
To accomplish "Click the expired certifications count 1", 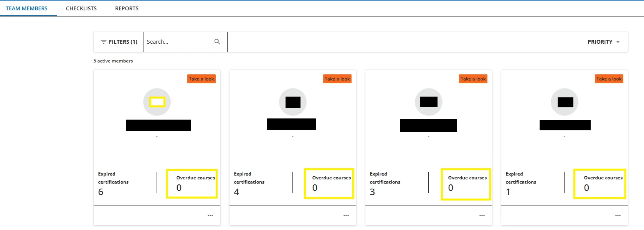I will [508, 192].
